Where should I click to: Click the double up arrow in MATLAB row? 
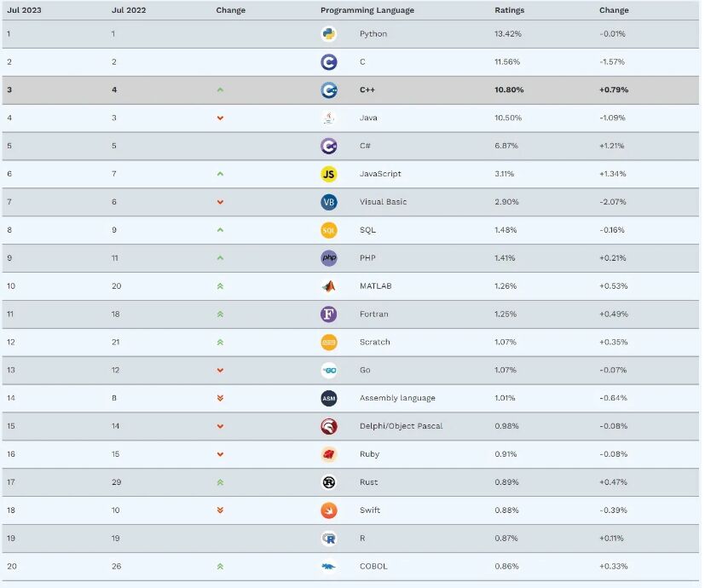point(220,285)
